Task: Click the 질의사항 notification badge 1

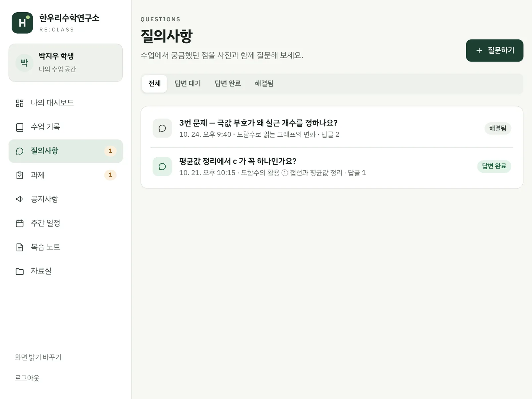Action: click(x=110, y=151)
